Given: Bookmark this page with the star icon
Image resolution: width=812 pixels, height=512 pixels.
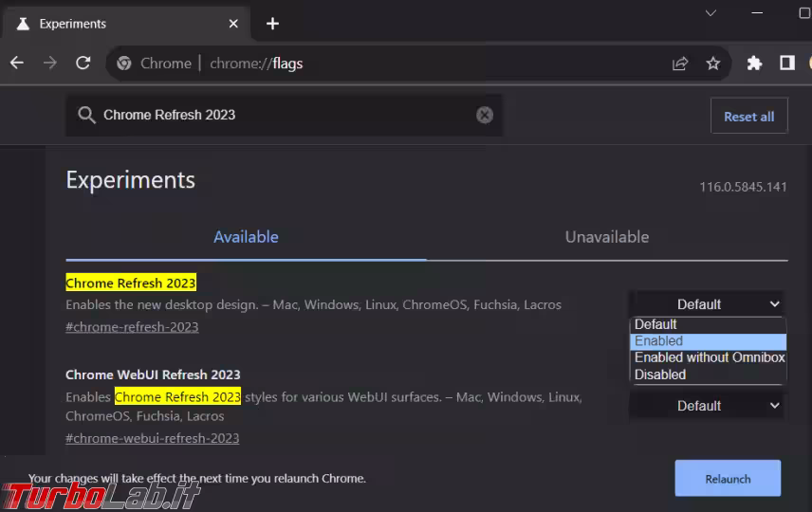Looking at the screenshot, I should pos(713,64).
